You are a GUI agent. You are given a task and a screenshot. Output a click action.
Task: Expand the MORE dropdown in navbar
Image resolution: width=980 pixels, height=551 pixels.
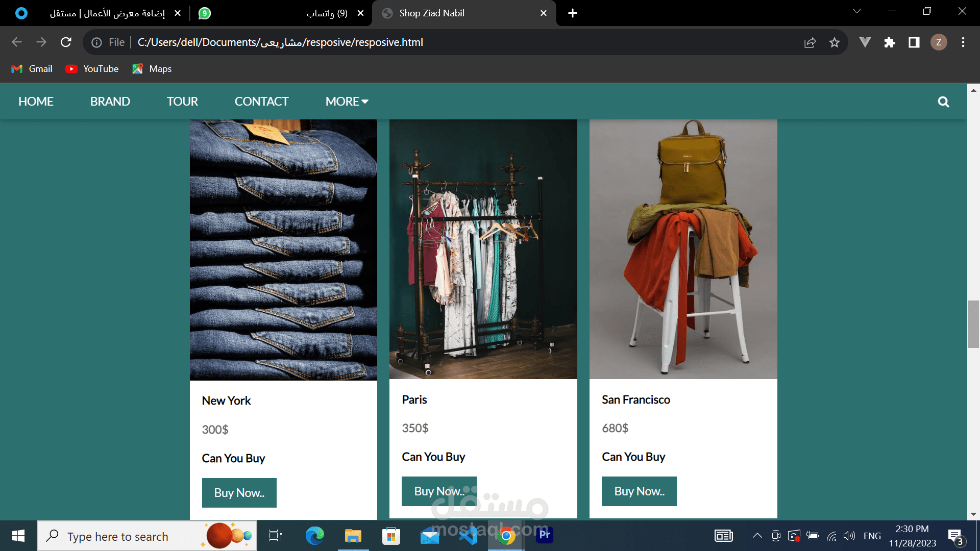click(x=347, y=102)
